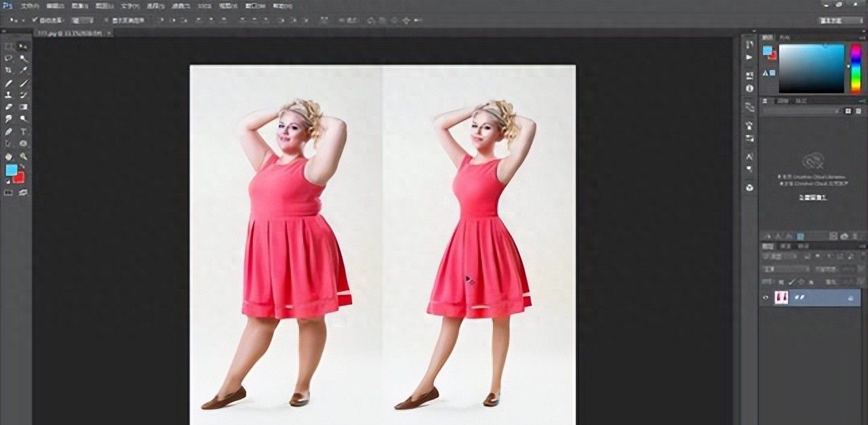The height and width of the screenshot is (425, 868).
Task: Select the Lasso tool
Action: tap(8, 58)
